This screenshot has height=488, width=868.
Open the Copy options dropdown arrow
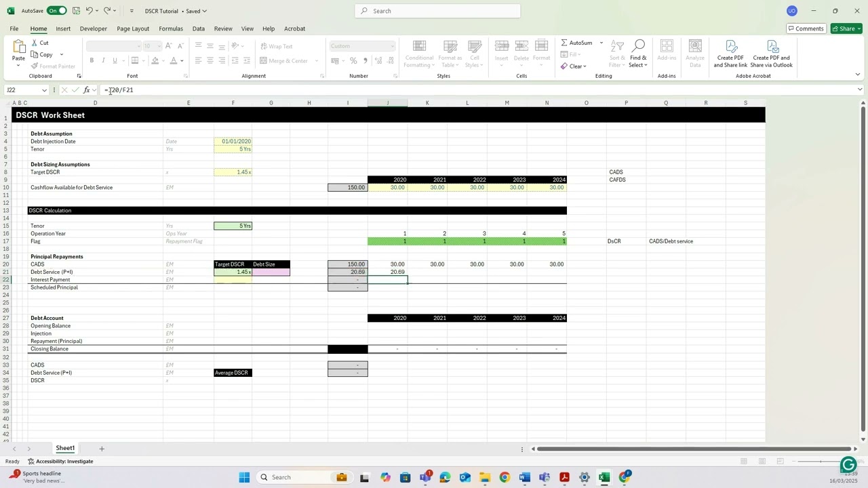coord(61,55)
